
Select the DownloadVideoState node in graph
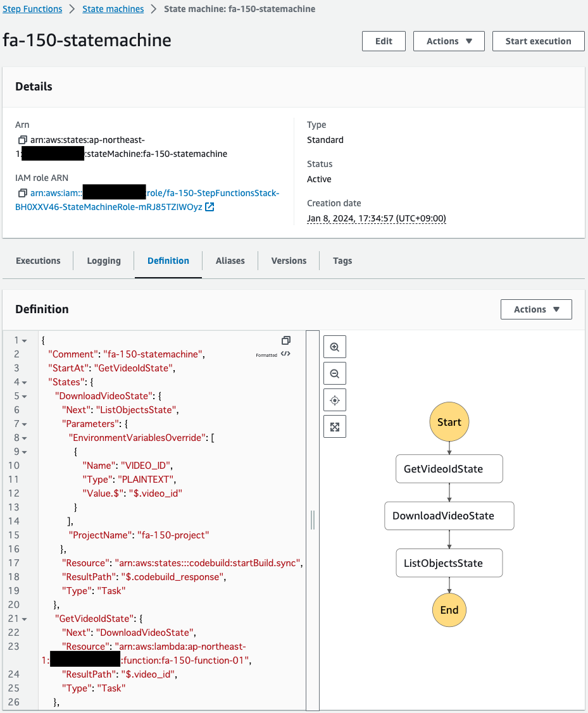[449, 516]
